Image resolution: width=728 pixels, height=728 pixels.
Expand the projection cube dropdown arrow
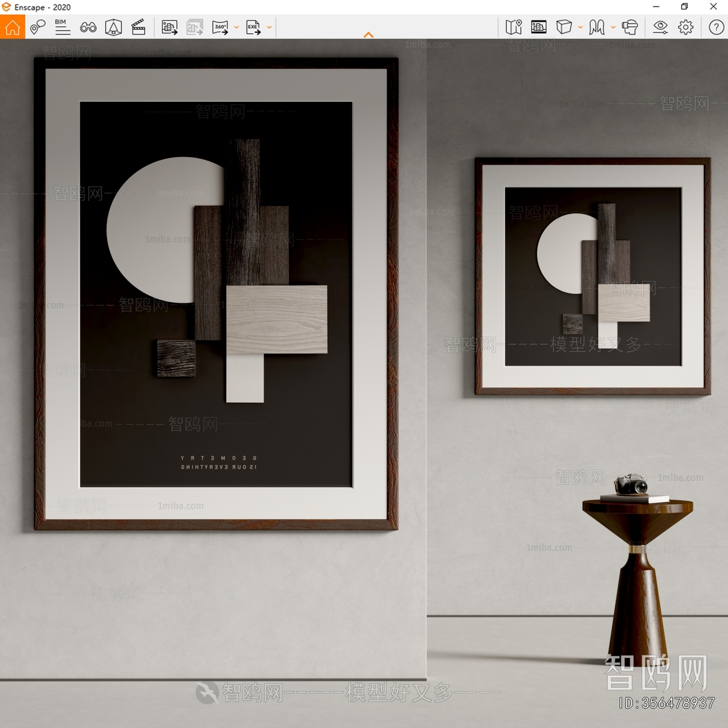click(x=581, y=27)
